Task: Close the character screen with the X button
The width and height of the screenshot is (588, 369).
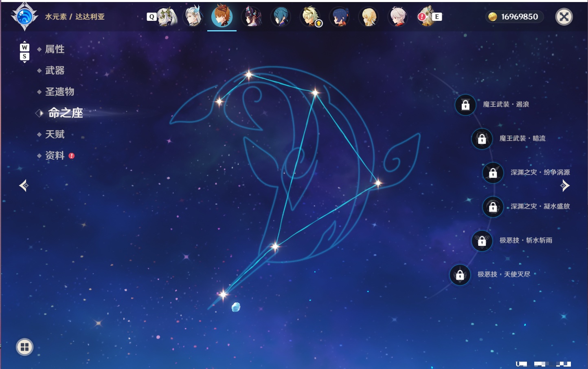Action: pos(564,17)
